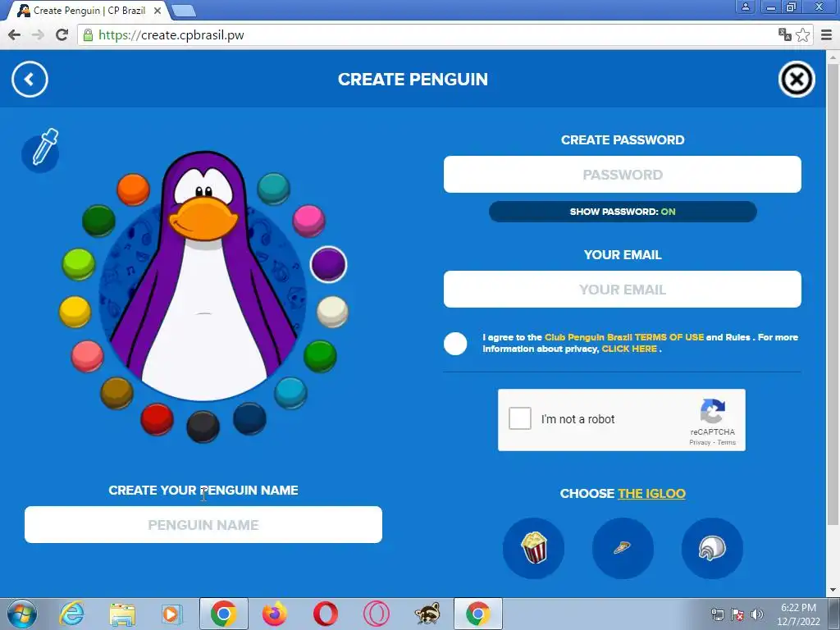840x630 pixels.
Task: Click the green padlock security icon
Action: click(x=88, y=35)
